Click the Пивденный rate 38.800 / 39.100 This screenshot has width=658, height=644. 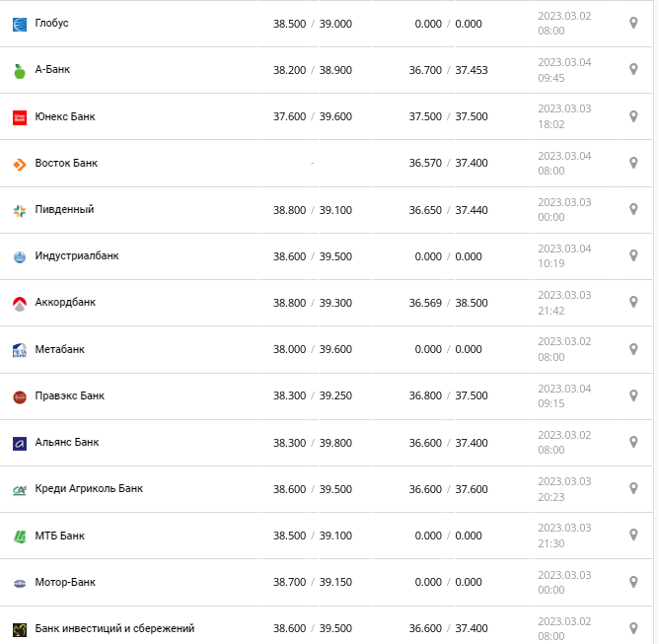click(312, 210)
